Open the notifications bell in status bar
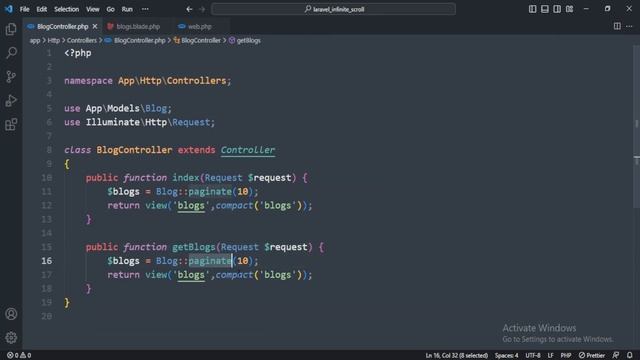Screen dimensions: 640x360 (x=630, y=355)
